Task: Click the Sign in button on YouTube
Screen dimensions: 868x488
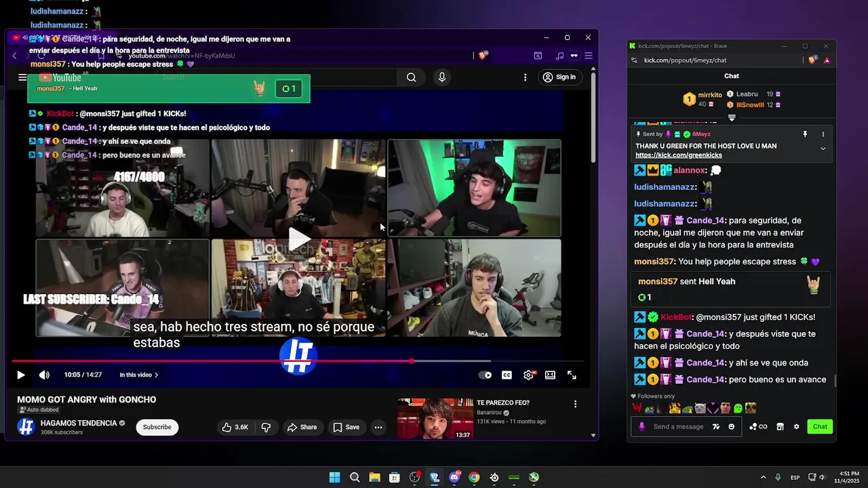Action: point(559,77)
